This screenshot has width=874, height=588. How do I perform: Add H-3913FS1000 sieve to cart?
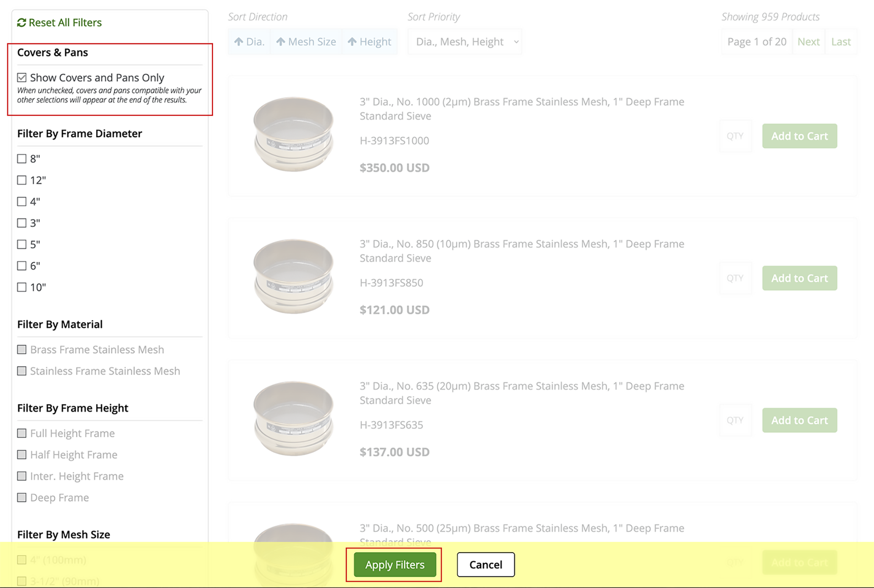click(x=799, y=136)
